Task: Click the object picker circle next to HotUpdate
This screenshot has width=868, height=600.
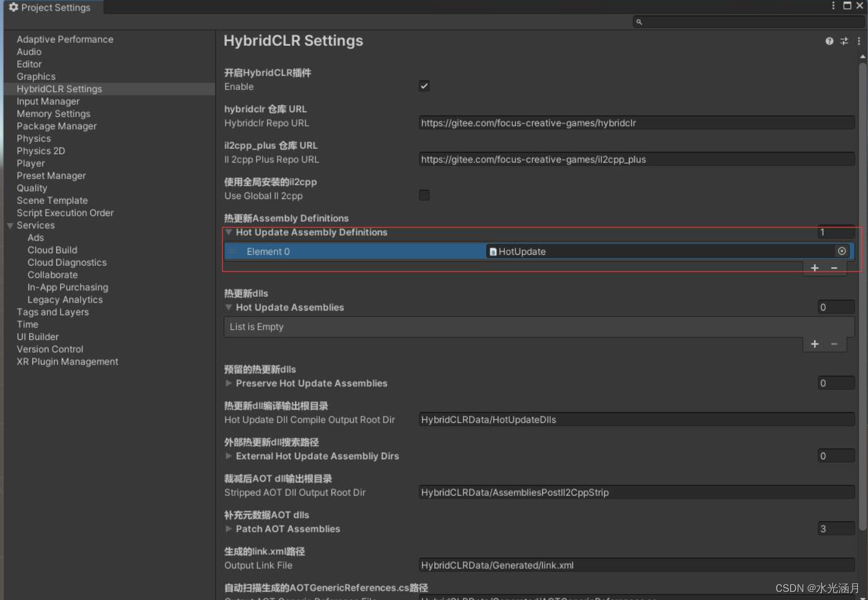Action: pos(841,251)
